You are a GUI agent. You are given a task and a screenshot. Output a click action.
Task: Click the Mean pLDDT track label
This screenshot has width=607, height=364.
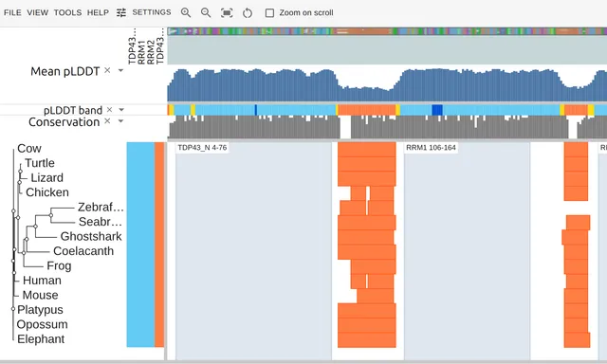pos(65,71)
